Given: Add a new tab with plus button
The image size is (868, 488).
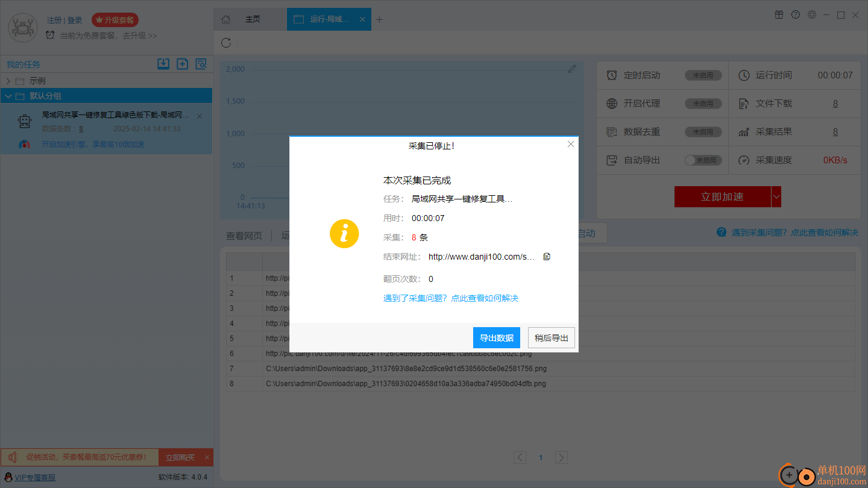Looking at the screenshot, I should [x=380, y=19].
